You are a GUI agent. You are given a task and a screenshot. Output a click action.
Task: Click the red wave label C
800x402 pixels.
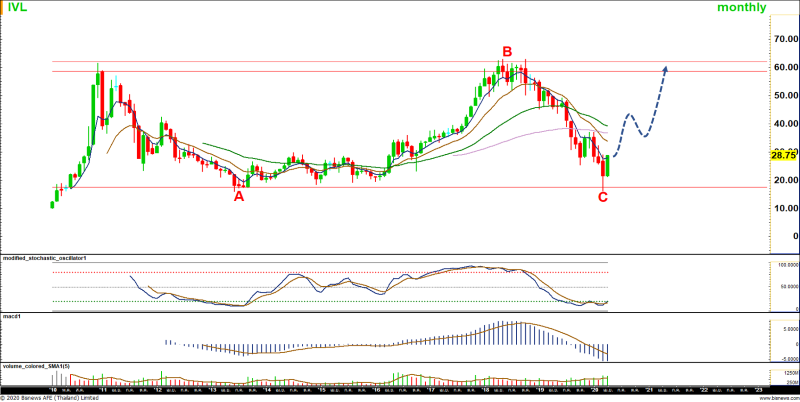pos(603,197)
